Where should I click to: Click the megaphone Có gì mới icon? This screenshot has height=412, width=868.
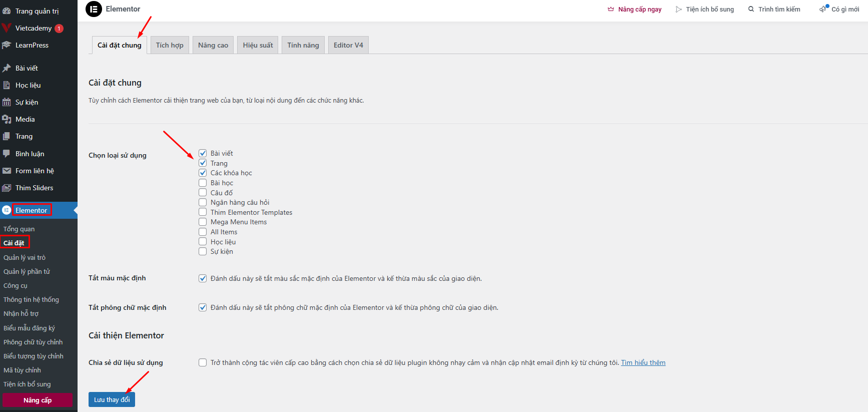tap(823, 9)
